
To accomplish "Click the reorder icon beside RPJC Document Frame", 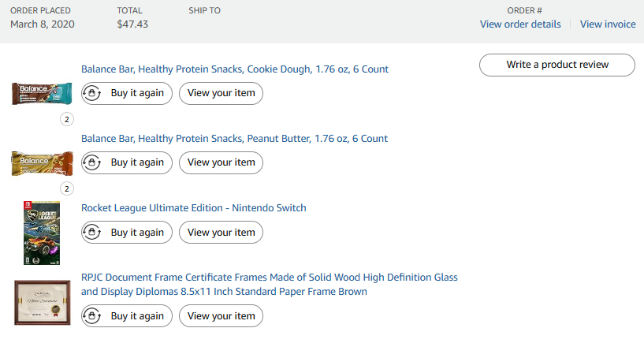I will point(92,315).
